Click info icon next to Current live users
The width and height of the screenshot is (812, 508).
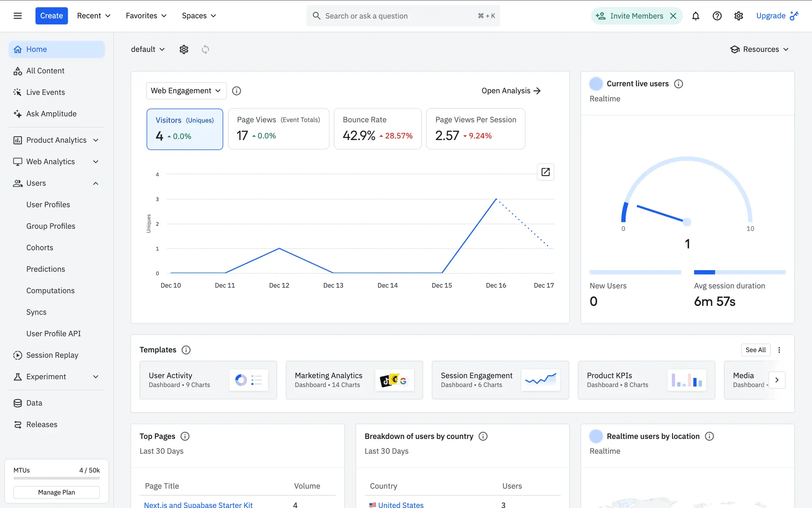tap(678, 84)
